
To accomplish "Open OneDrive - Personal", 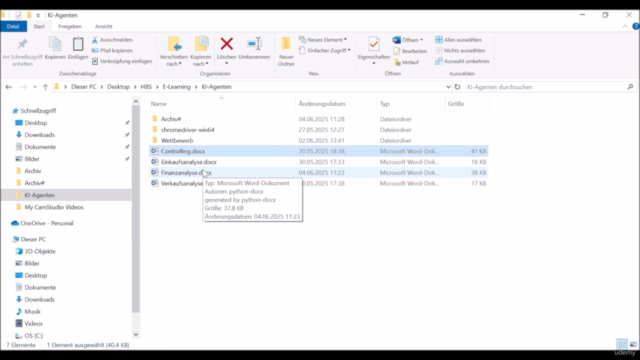I will 47,223.
